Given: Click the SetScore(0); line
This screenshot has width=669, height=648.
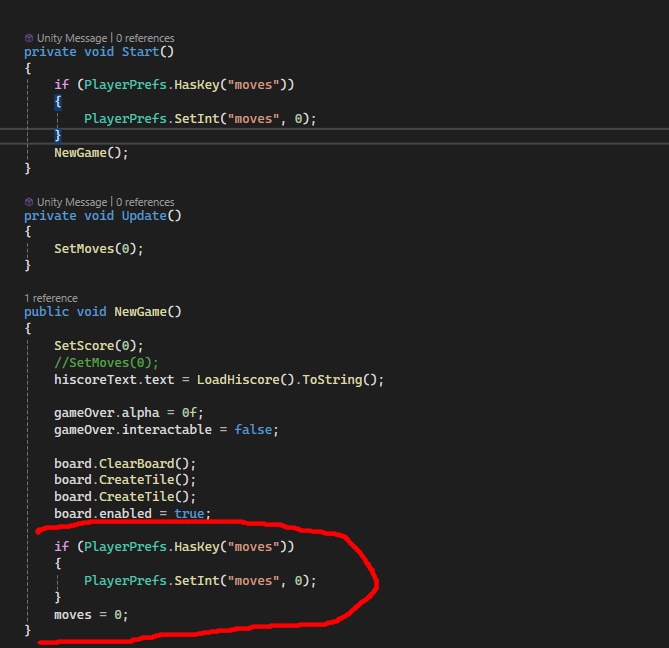Looking at the screenshot, I should point(99,345).
